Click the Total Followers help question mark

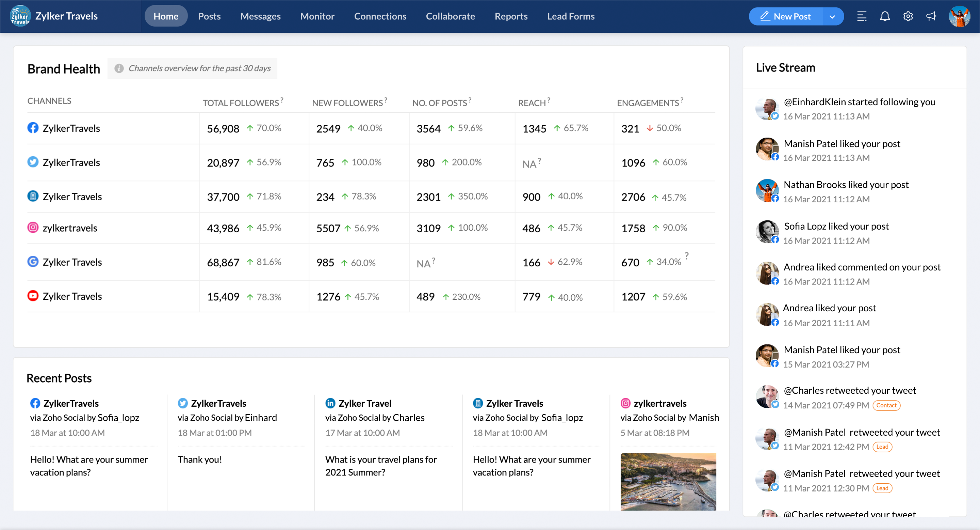click(282, 100)
